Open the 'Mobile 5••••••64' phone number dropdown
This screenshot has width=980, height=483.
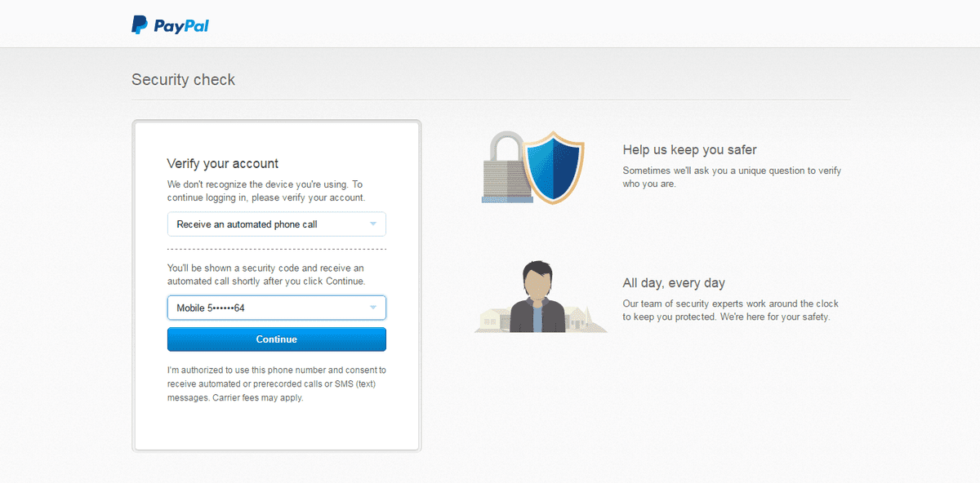tap(265, 308)
